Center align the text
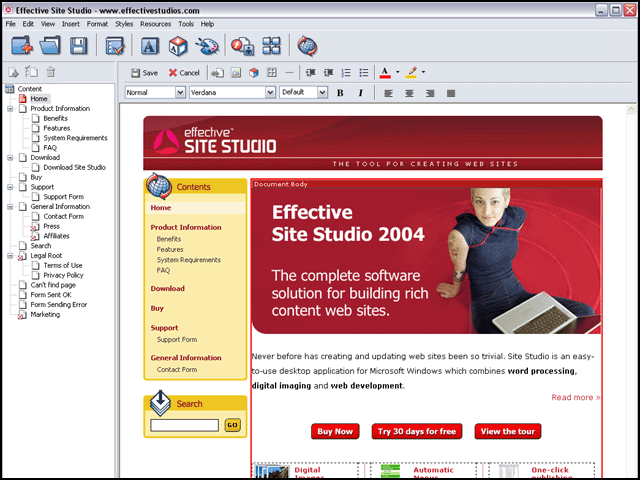This screenshot has height=480, width=640. [x=409, y=93]
